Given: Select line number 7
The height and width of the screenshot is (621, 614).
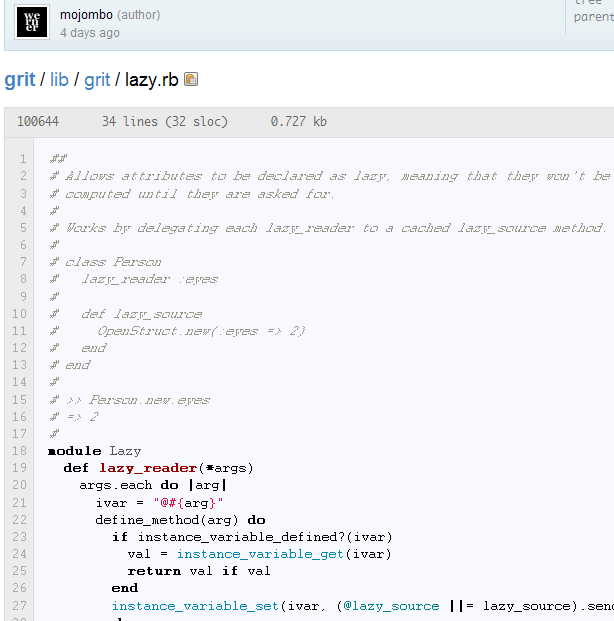Looking at the screenshot, I should [23, 261].
